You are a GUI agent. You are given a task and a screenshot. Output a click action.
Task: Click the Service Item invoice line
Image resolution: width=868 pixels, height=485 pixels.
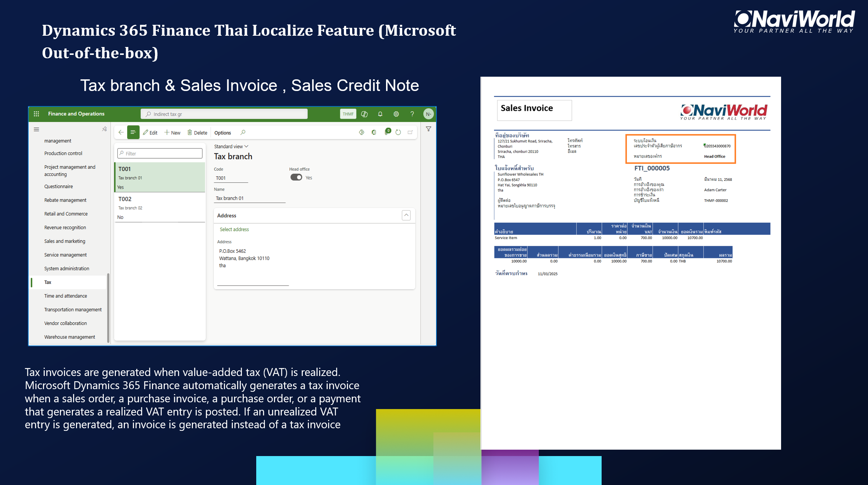click(506, 238)
